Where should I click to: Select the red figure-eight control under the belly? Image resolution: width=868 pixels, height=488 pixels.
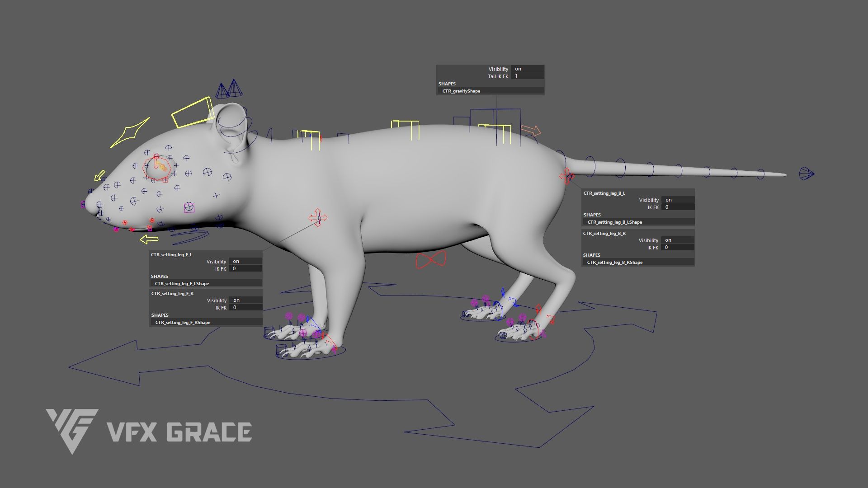click(x=431, y=260)
